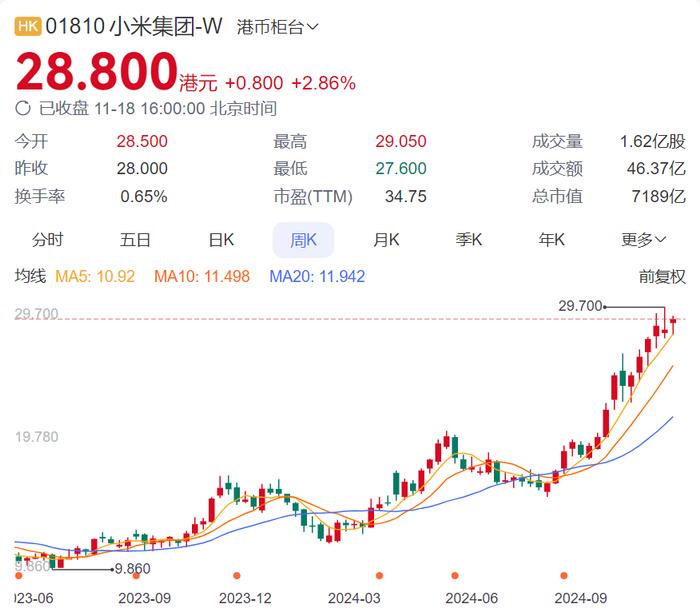Open the 港市柜台 dropdown

(x=277, y=27)
